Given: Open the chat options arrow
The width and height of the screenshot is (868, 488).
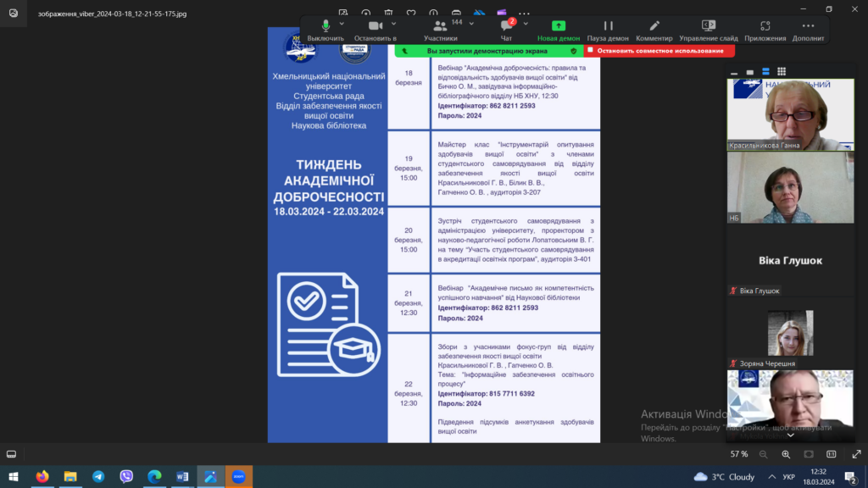Looking at the screenshot, I should pyautogui.click(x=526, y=23).
